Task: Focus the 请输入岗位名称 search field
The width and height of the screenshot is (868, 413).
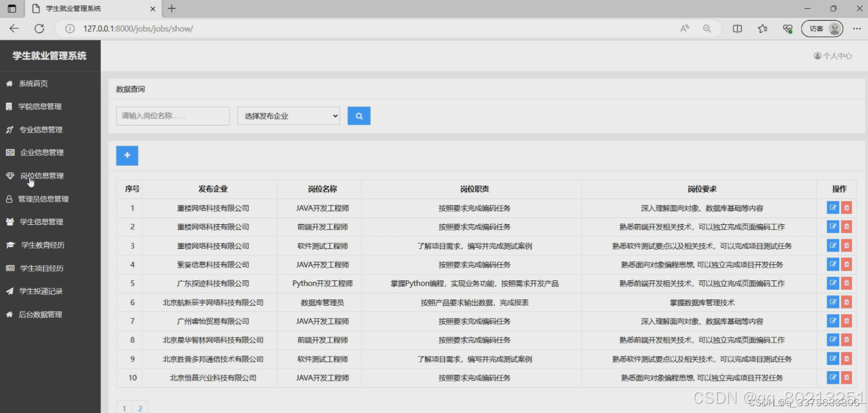Action: pyautogui.click(x=173, y=116)
